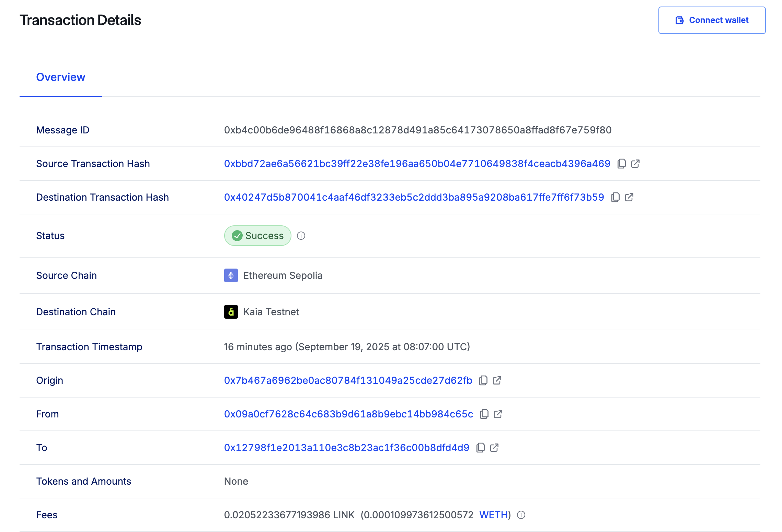This screenshot has height=532, width=782.
Task: Copy the From address
Action: [484, 414]
